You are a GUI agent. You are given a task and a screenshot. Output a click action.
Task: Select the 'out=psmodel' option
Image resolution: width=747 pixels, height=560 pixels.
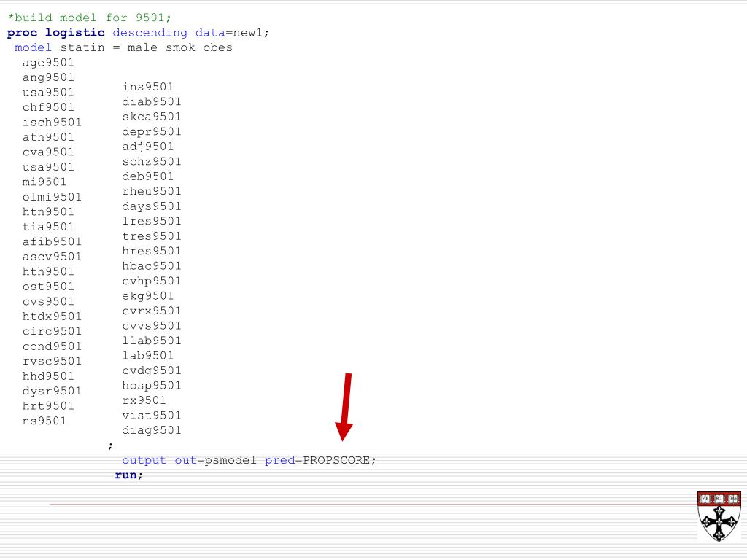pos(215,461)
